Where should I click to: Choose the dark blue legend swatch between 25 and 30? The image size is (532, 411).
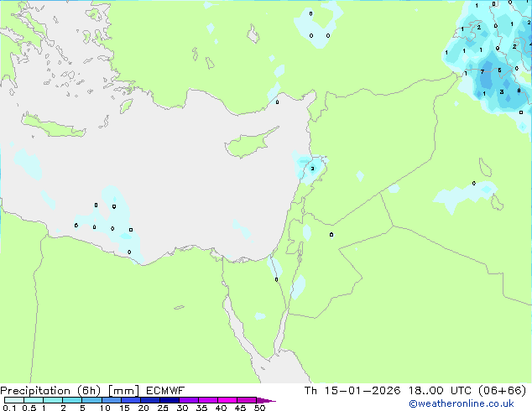tap(170, 400)
